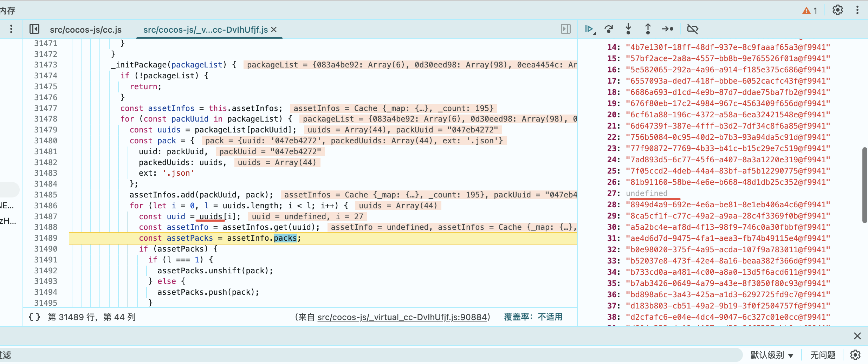Click 'assetInfos.add(packUuid, pack)' code line
This screenshot has width=868, height=364.
coord(201,195)
